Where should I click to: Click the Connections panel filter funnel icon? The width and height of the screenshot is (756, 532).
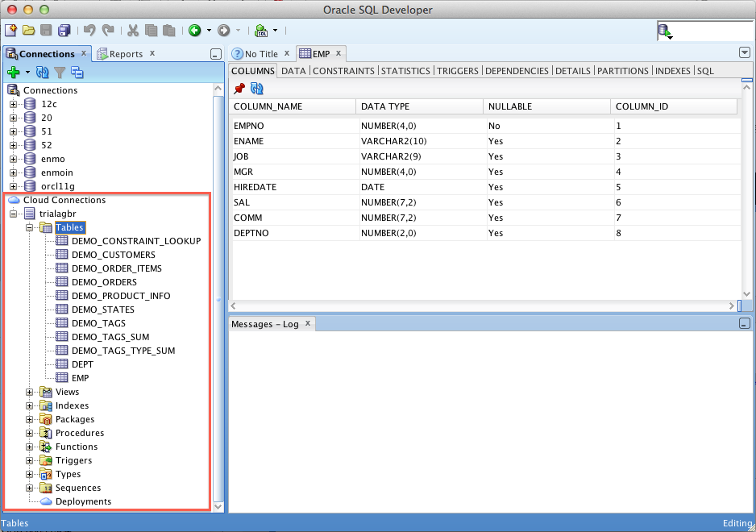(x=60, y=73)
